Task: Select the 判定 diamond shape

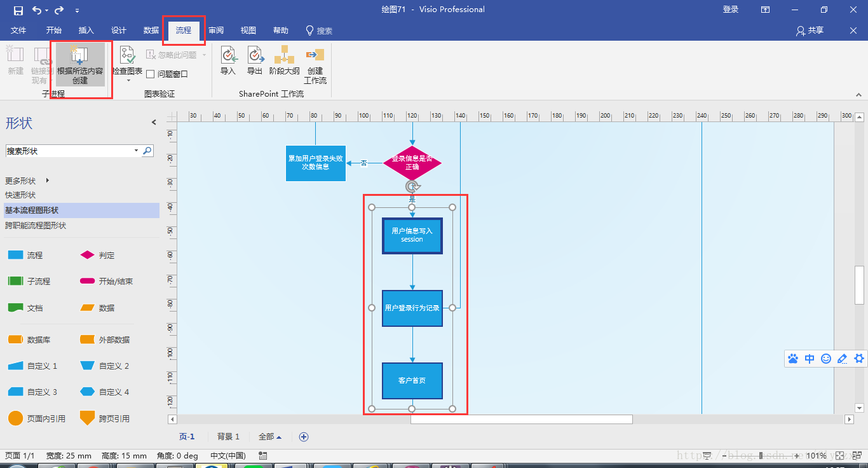Action: tap(97, 255)
